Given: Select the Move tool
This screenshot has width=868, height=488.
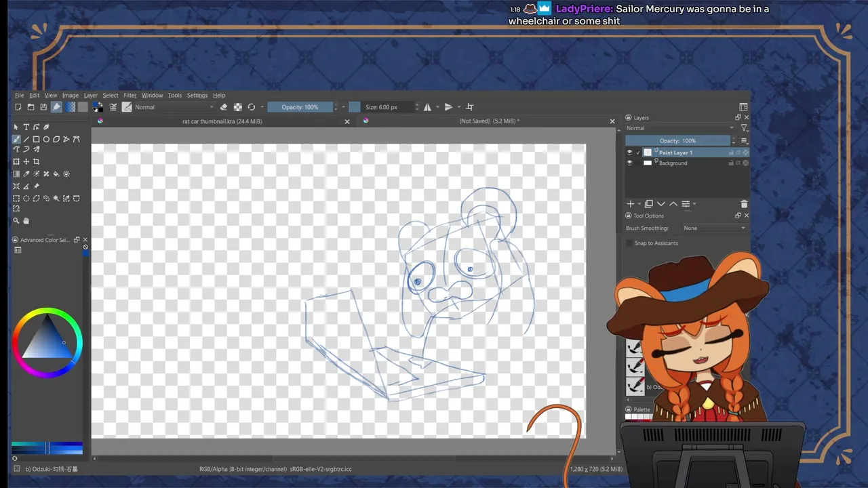Looking at the screenshot, I should coord(26,161).
